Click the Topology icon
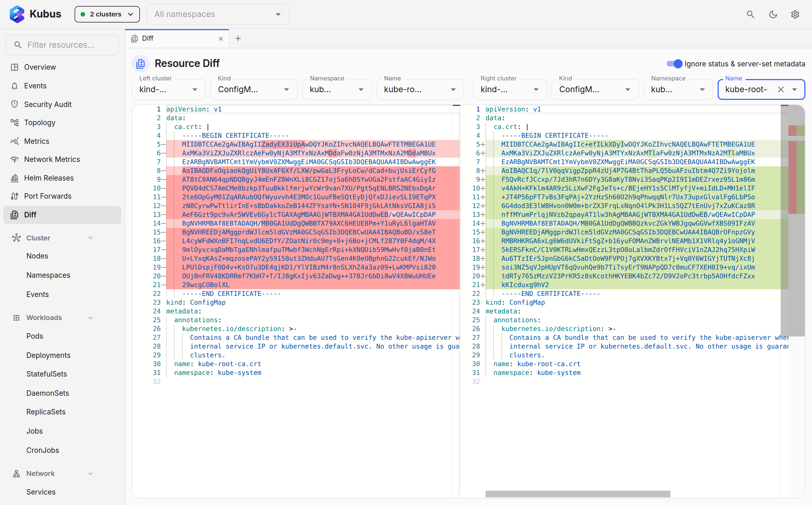The image size is (812, 505). point(14,123)
